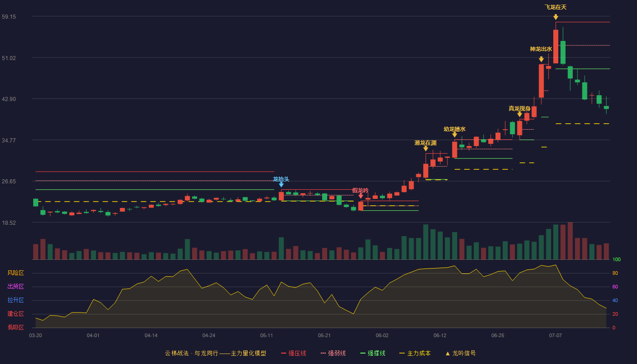Click the 幼龙嬉水 signal arrow marker
This screenshot has width=637, height=364.
(x=455, y=135)
